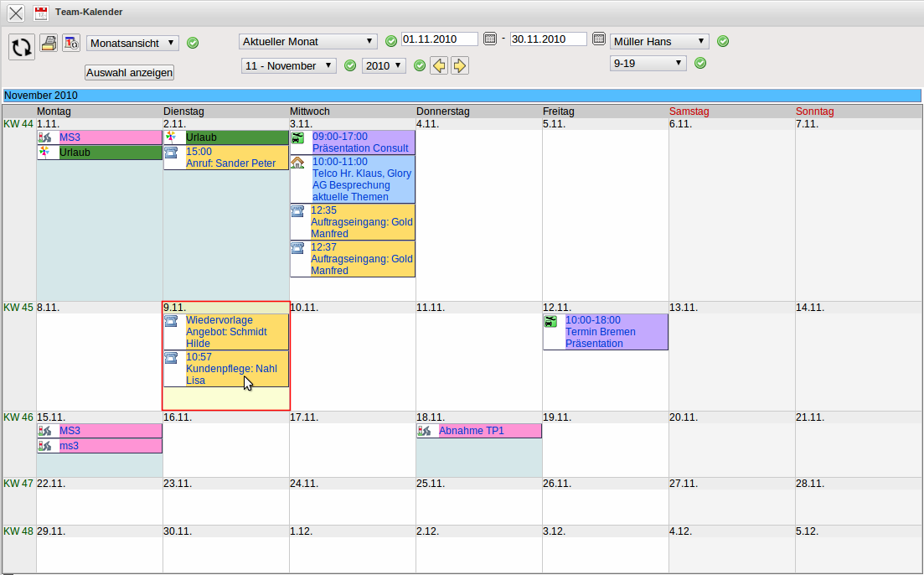Click the refresh calendar icon
The height and width of the screenshot is (575, 924).
[x=22, y=46]
